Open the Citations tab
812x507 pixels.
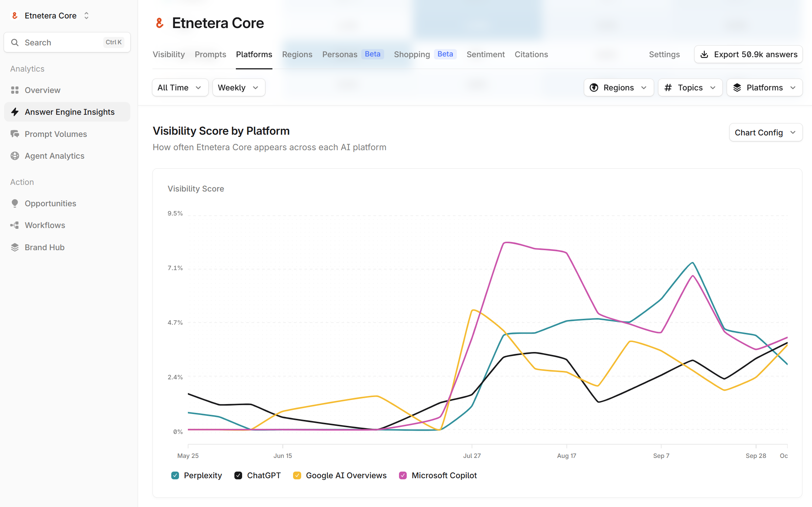pos(531,54)
